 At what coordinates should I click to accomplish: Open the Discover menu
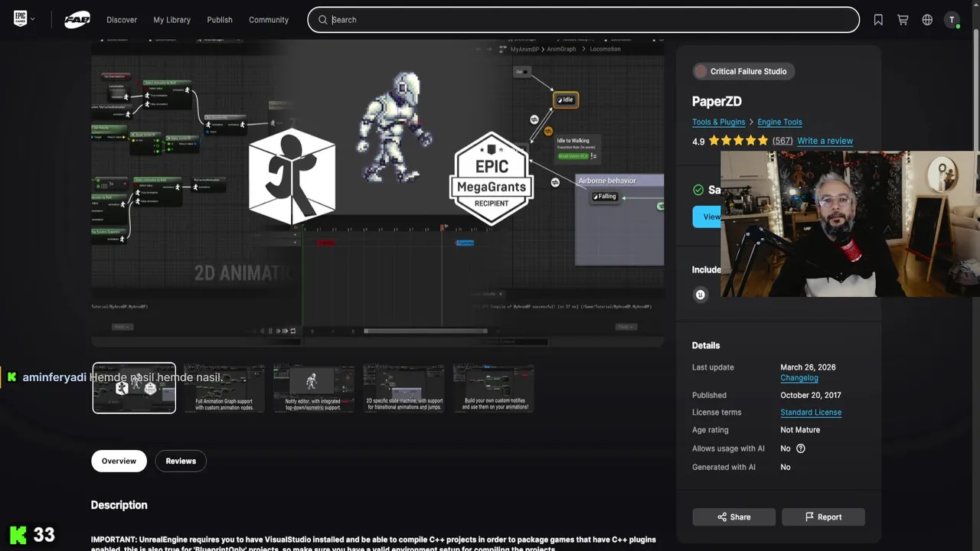[x=122, y=20]
